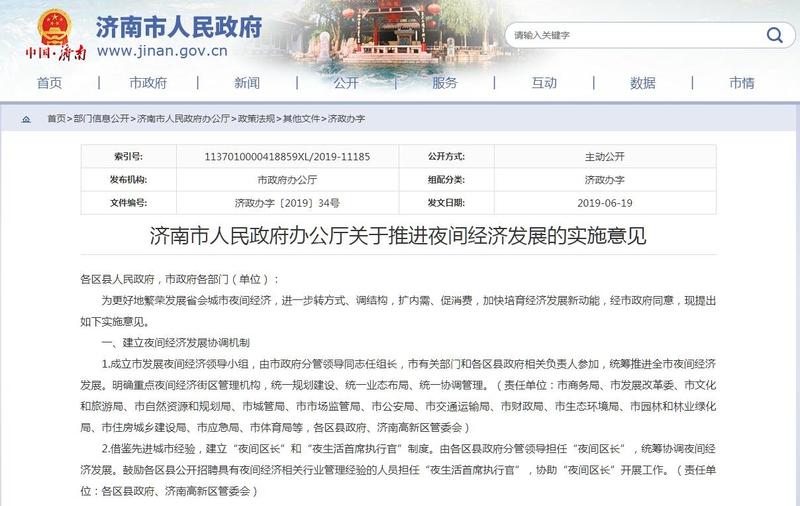Click document number 济政办字〔2019〕34号
Viewport: 800px width, 506px height.
pos(287,203)
